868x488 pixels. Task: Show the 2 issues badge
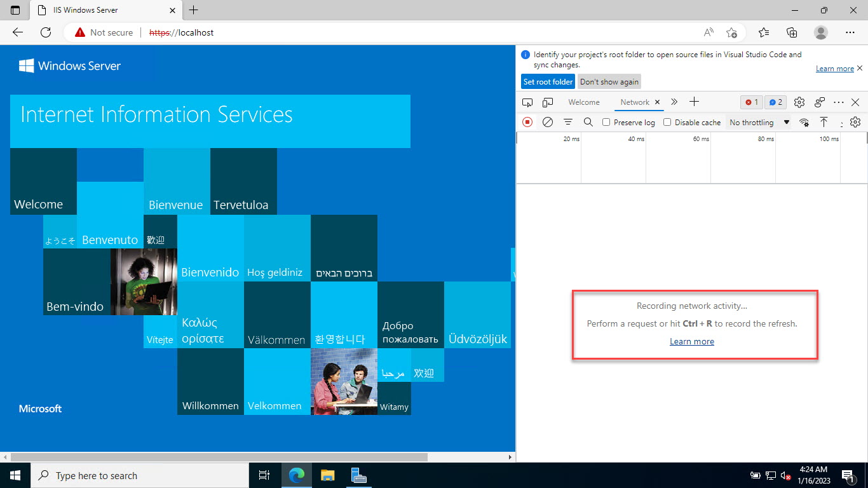point(775,102)
